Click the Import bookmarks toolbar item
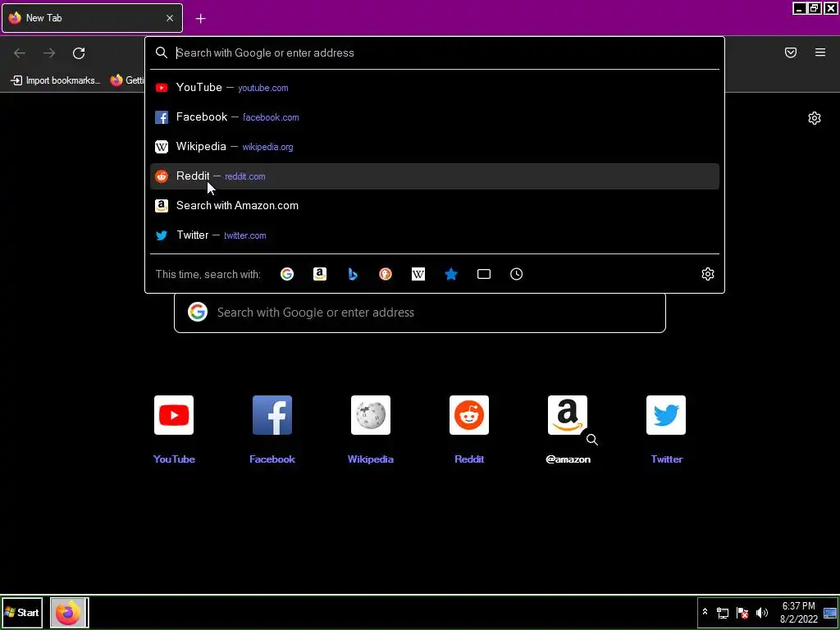This screenshot has height=630, width=840. pyautogui.click(x=56, y=80)
